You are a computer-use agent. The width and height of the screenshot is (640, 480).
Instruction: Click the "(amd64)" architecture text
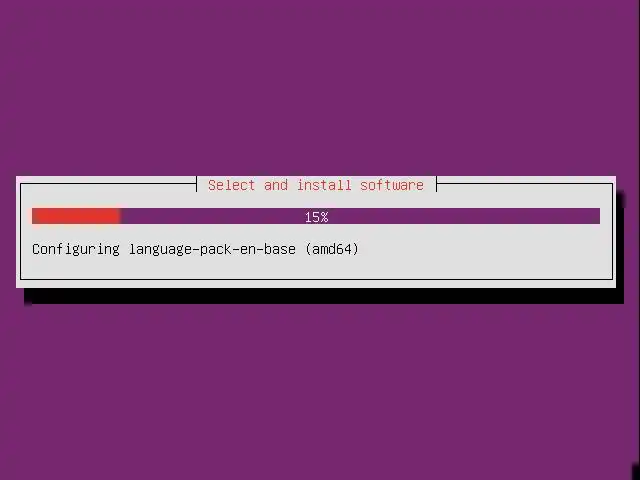[332, 249]
